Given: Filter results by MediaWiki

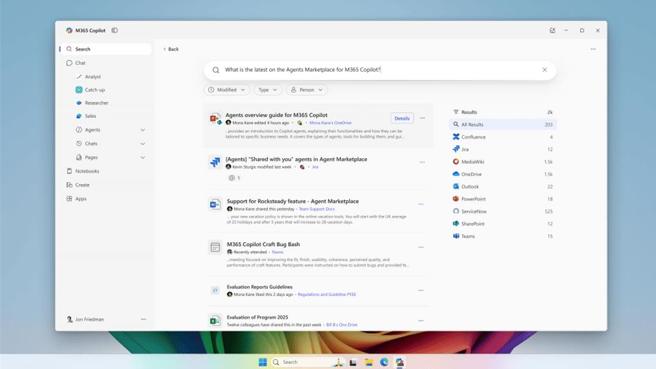Looking at the screenshot, I should tap(502, 161).
